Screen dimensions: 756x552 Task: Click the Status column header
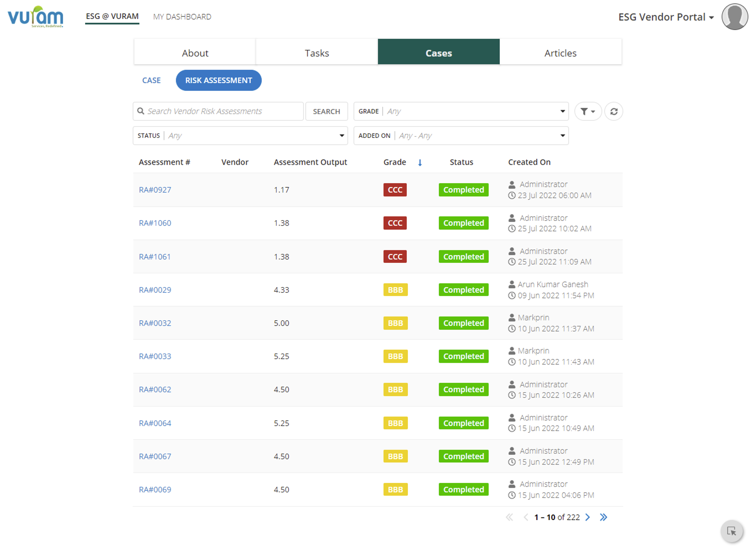(x=461, y=162)
